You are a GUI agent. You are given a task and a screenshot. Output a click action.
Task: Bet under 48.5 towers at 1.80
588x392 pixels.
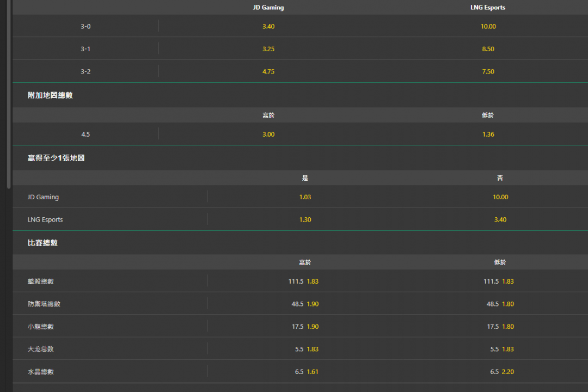[x=500, y=304]
